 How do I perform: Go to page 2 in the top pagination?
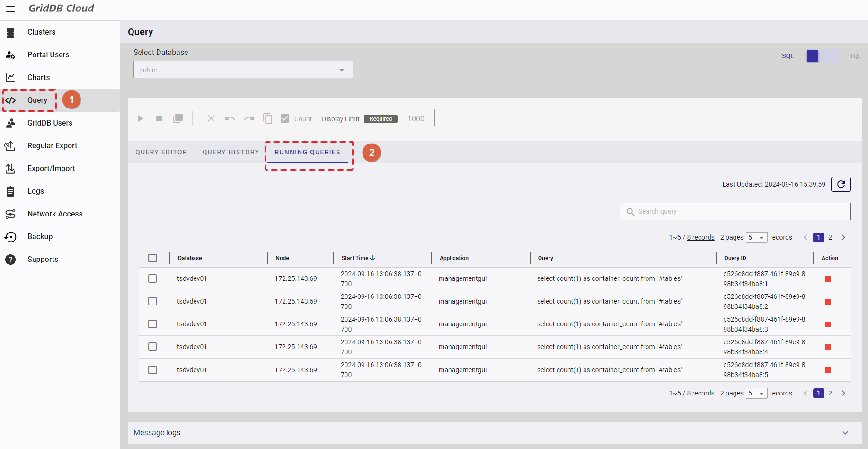pyautogui.click(x=830, y=237)
